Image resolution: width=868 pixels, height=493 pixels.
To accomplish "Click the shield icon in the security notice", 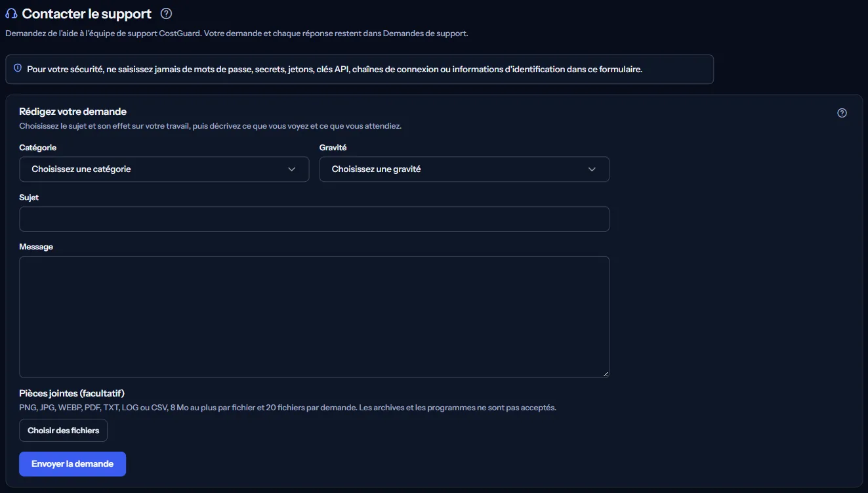I will (x=18, y=68).
